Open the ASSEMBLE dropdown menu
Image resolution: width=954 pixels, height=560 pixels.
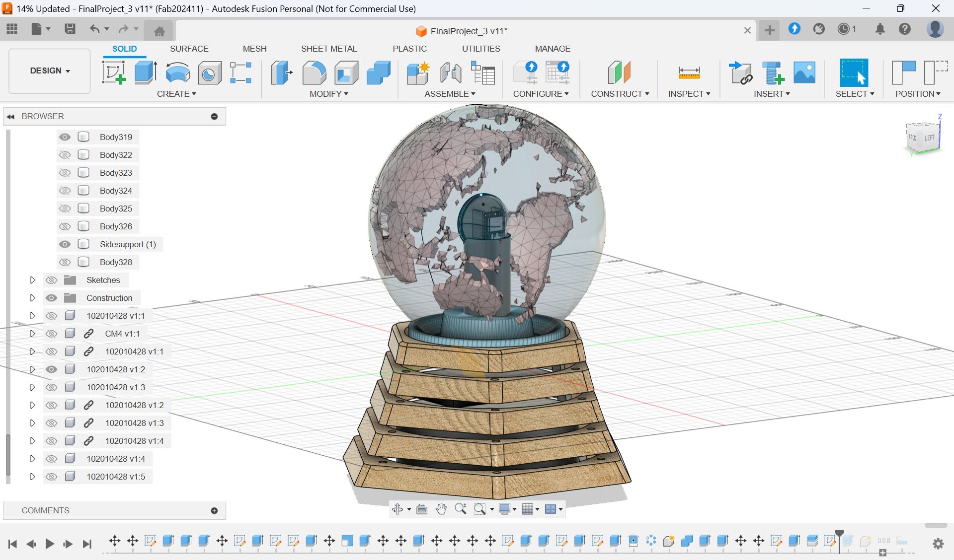click(x=450, y=94)
